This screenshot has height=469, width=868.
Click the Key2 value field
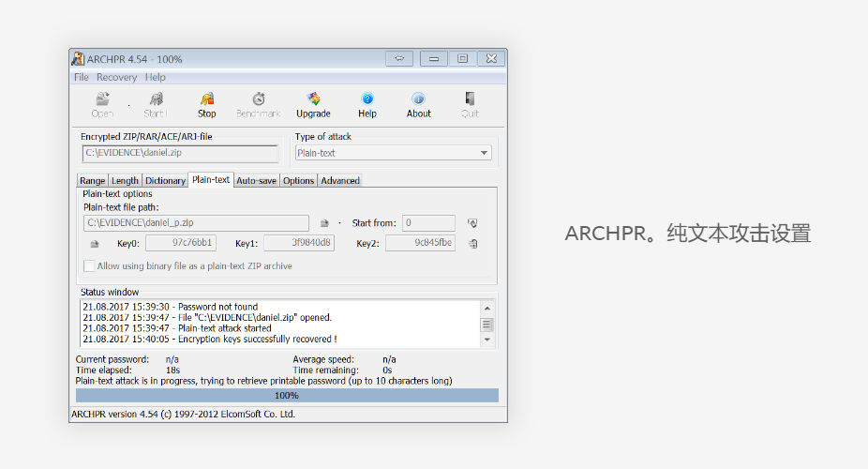(x=420, y=243)
